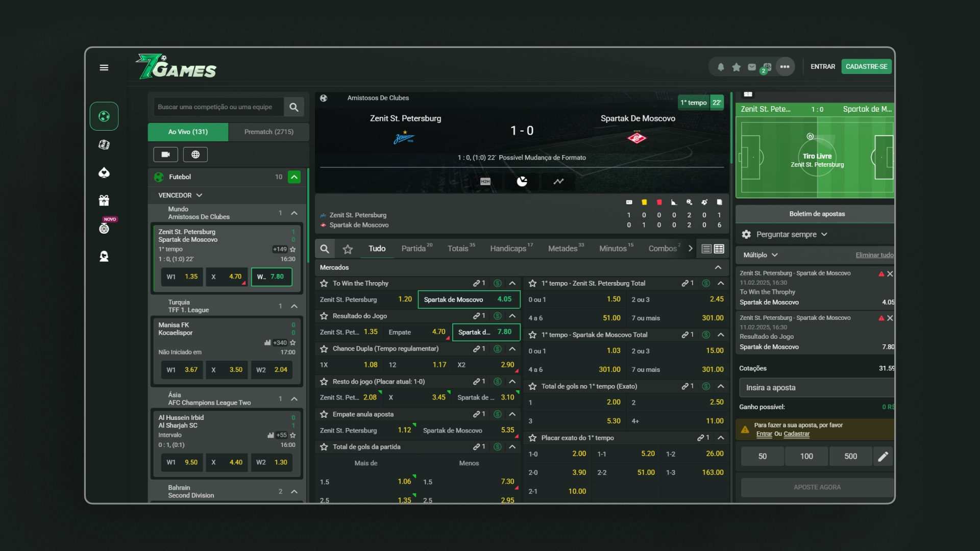The height and width of the screenshot is (551, 980).
Task: Star the Empate anula aposta market
Action: point(324,414)
